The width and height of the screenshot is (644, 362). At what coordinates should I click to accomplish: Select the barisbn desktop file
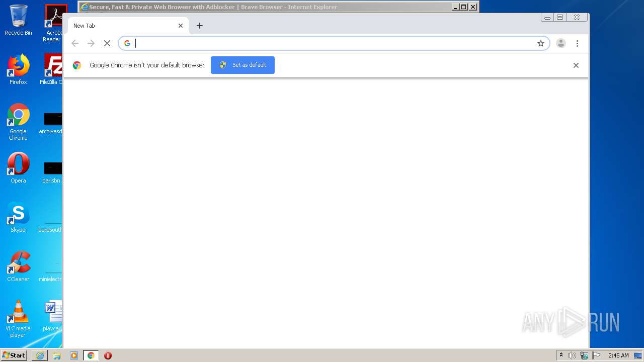tap(52, 172)
